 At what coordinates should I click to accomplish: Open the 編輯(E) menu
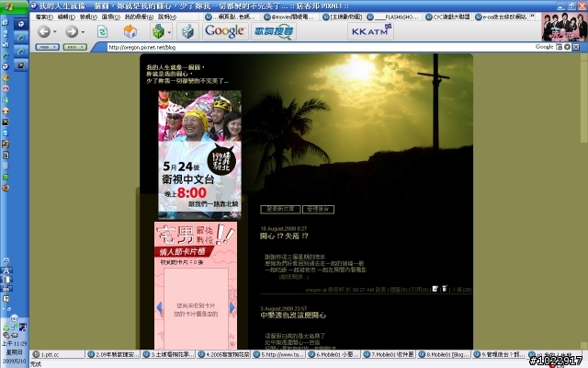pyautogui.click(x=66, y=17)
